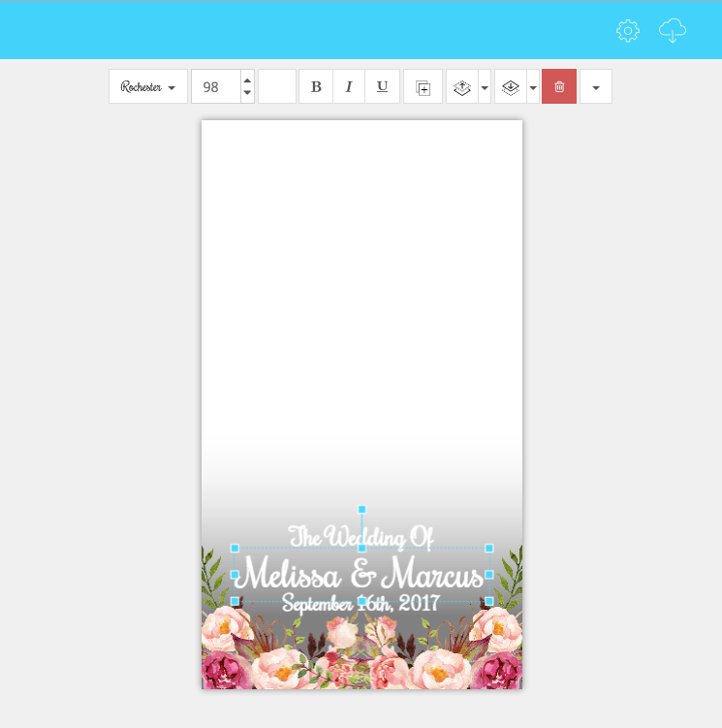Open the settings gear icon
The width and height of the screenshot is (722, 728).
tap(628, 31)
